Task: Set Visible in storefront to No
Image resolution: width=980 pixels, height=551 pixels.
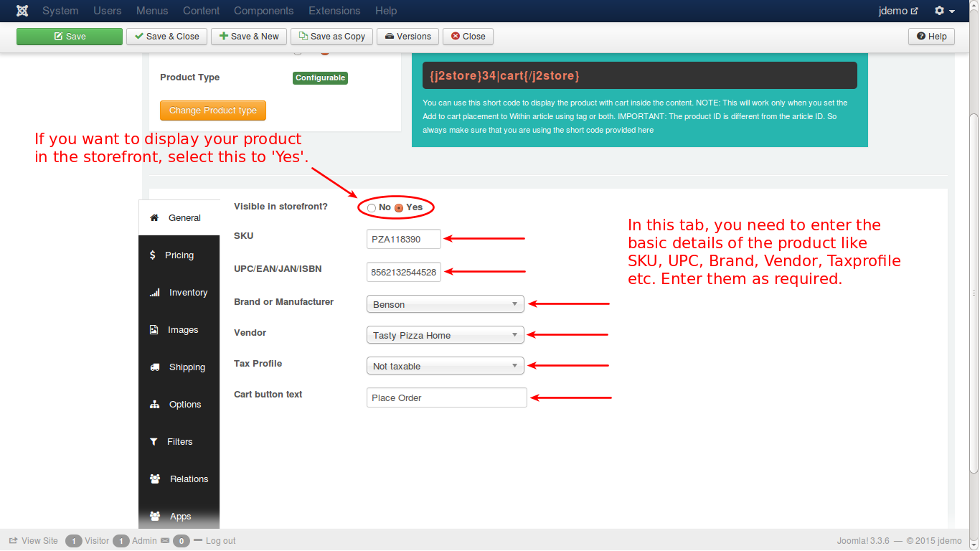Action: (x=372, y=208)
